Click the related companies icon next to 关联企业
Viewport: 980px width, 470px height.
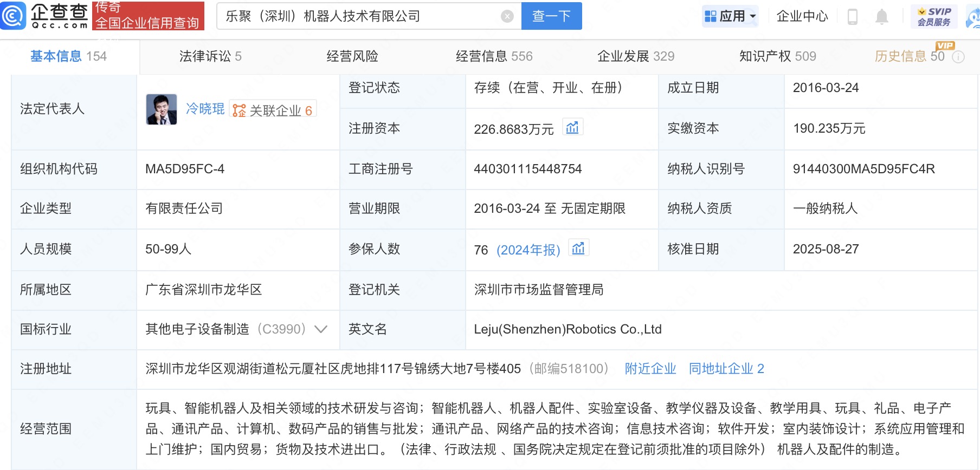tap(239, 110)
